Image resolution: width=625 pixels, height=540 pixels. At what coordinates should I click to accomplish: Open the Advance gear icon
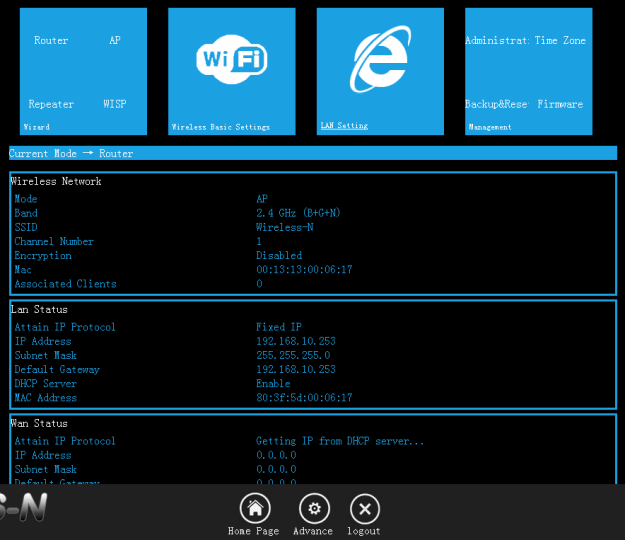314,509
